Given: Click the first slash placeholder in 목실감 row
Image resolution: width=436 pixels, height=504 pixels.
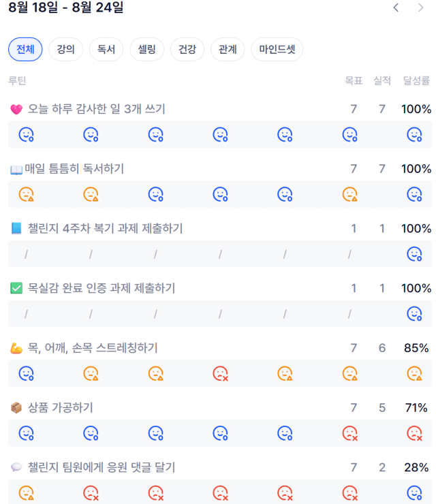Looking at the screenshot, I should pos(27,314).
